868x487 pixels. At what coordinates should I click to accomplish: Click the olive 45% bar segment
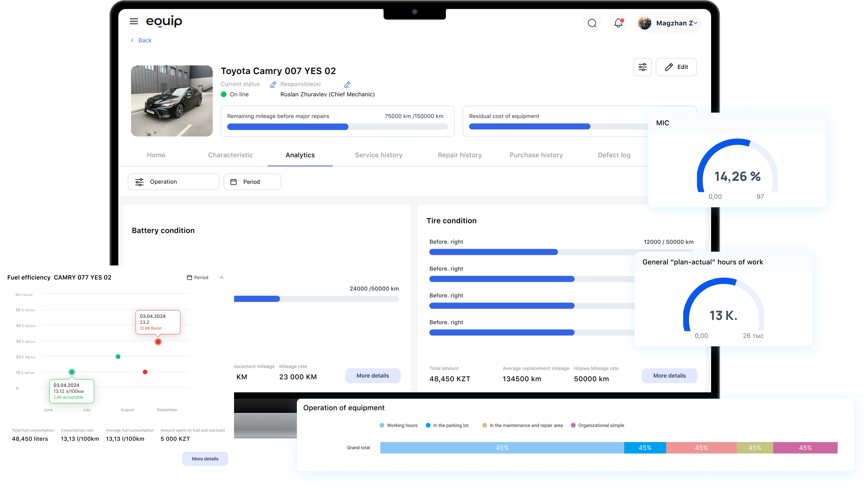pos(755,448)
